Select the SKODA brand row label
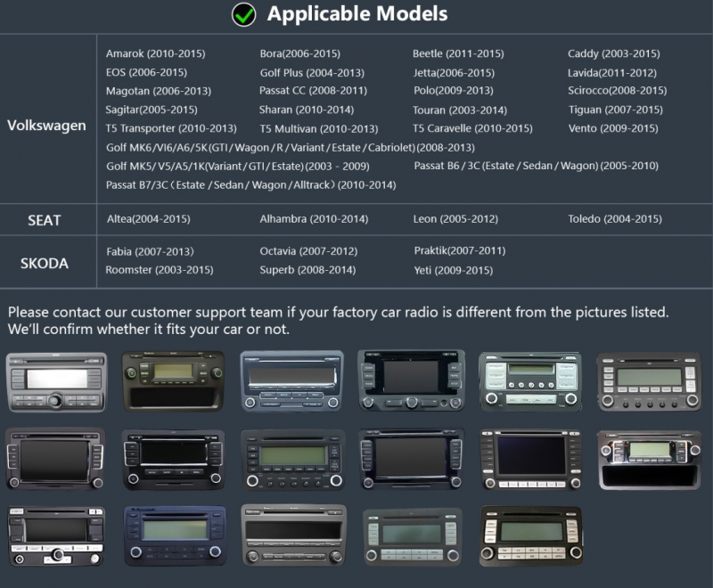This screenshot has width=713, height=588. [x=45, y=264]
